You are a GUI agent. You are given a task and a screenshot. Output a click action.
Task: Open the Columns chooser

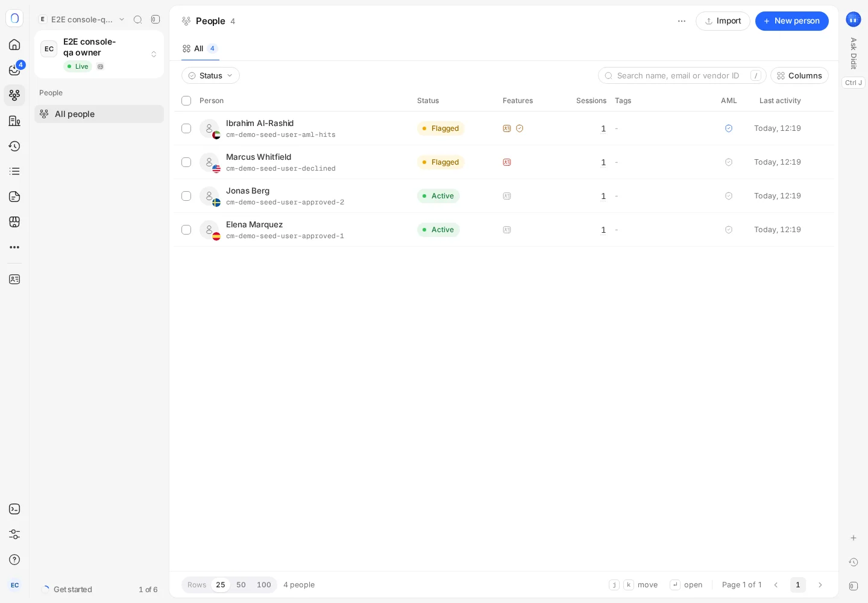pos(799,75)
